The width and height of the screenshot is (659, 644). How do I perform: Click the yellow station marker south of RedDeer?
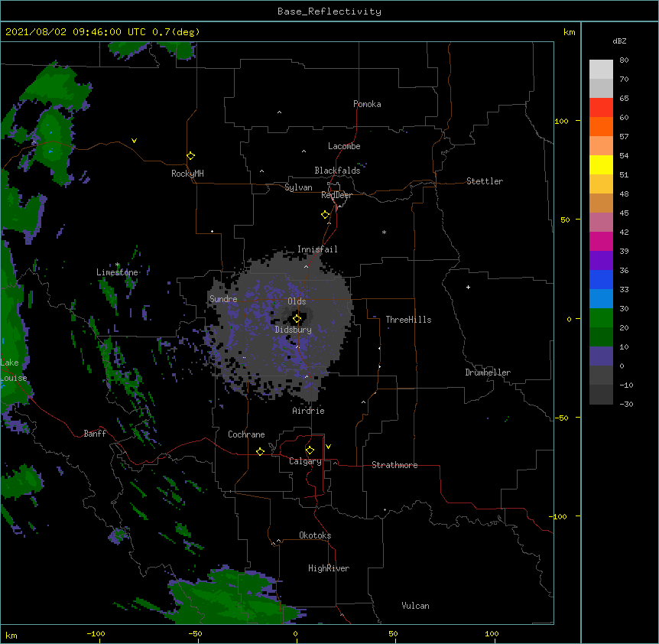[325, 215]
